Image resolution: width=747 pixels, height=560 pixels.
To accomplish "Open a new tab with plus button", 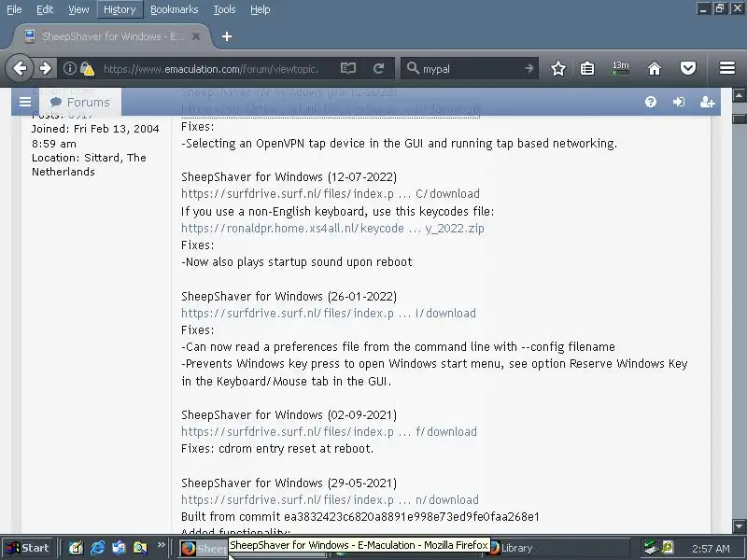I will click(x=227, y=36).
